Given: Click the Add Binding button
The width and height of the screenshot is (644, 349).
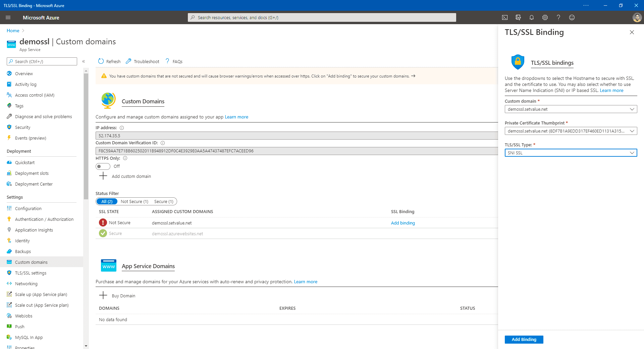Looking at the screenshot, I should (524, 340).
